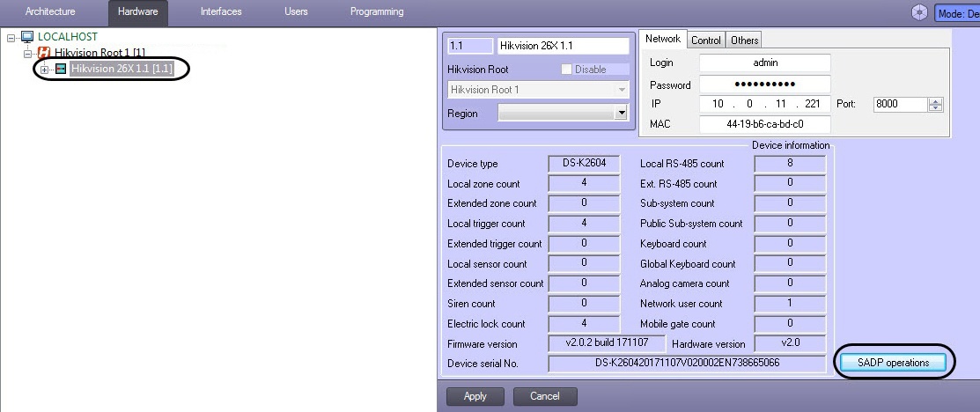The image size is (980, 412).
Task: Click the SADP operations button
Action: (893, 363)
